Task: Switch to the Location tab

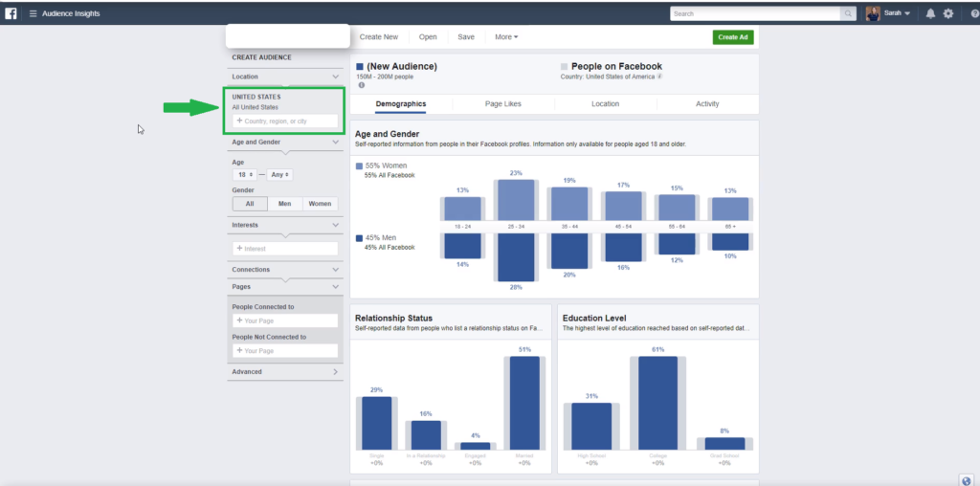Action: click(x=605, y=103)
